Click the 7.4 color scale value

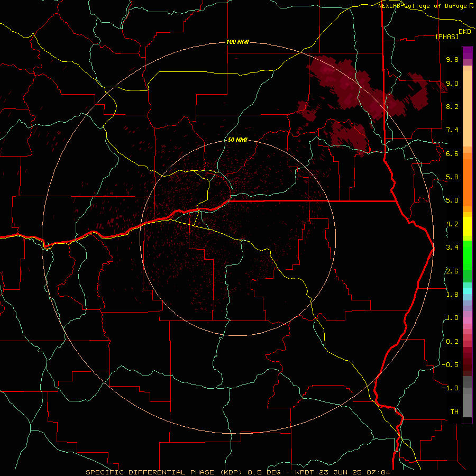click(452, 130)
